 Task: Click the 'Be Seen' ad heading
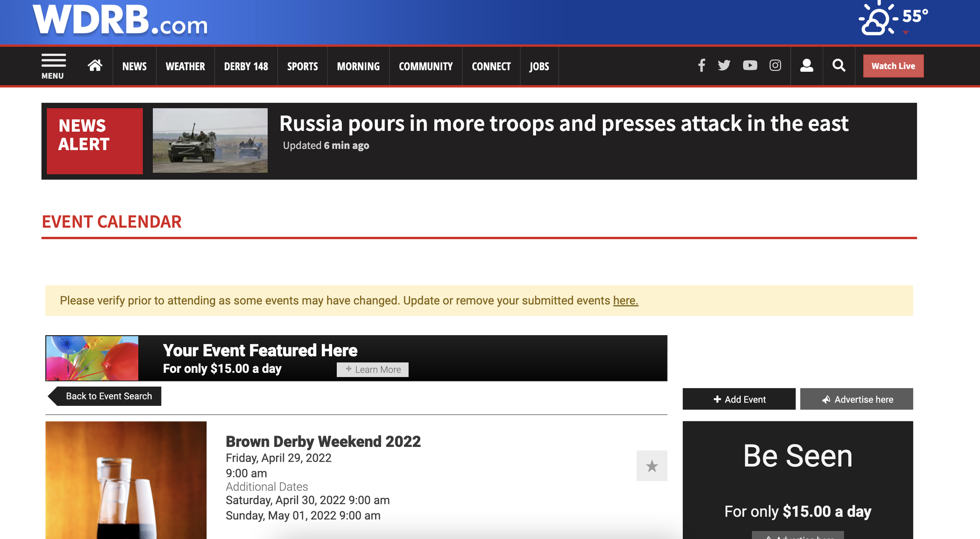(x=798, y=456)
